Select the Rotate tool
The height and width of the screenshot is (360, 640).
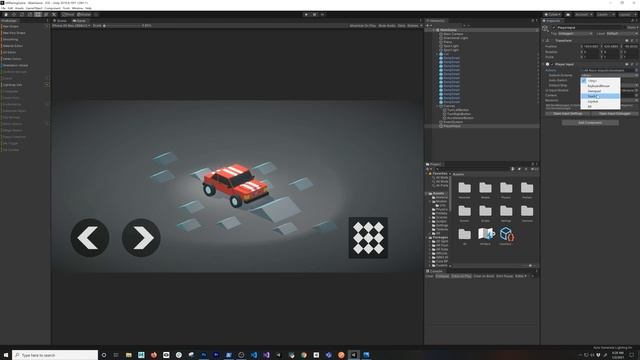pyautogui.click(x=22, y=14)
